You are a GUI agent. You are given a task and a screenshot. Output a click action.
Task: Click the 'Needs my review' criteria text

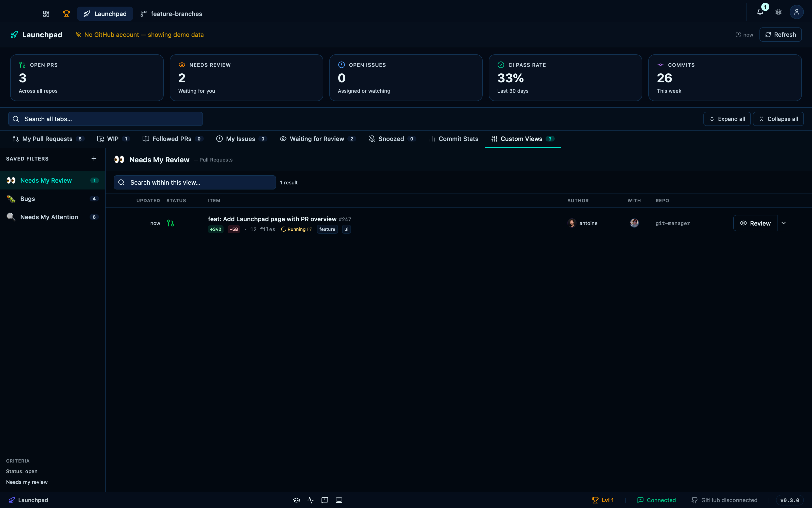[x=27, y=482]
